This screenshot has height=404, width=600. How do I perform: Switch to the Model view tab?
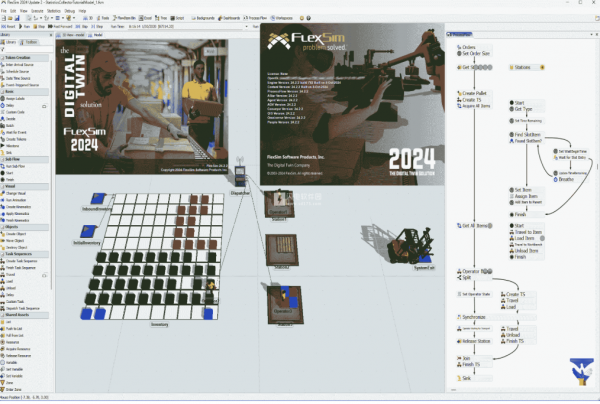[96, 35]
